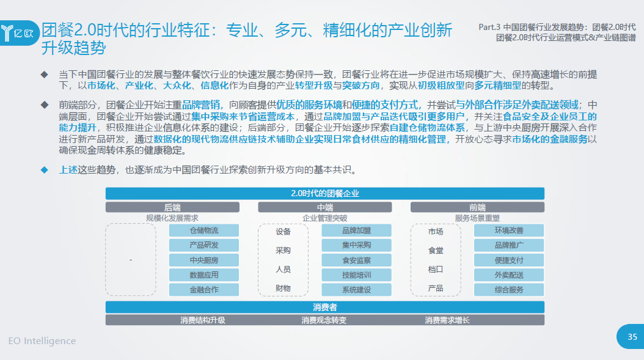644x360 pixels.
Task: Select the 中端 section header
Action: 325,207
